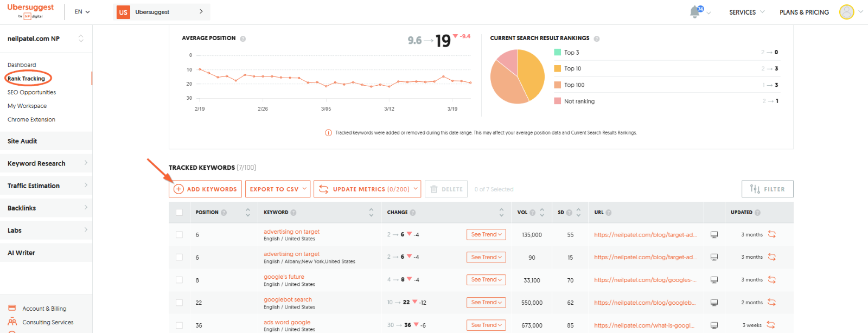Click the Ubersuggest logo
Viewport: 868px width, 333px height.
point(30,11)
